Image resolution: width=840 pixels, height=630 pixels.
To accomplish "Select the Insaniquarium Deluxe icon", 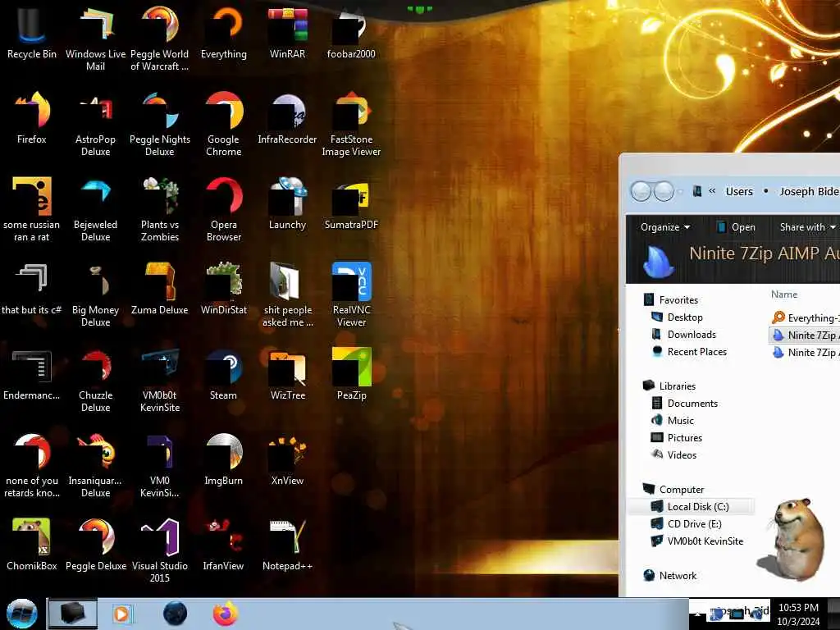I will pos(95,465).
